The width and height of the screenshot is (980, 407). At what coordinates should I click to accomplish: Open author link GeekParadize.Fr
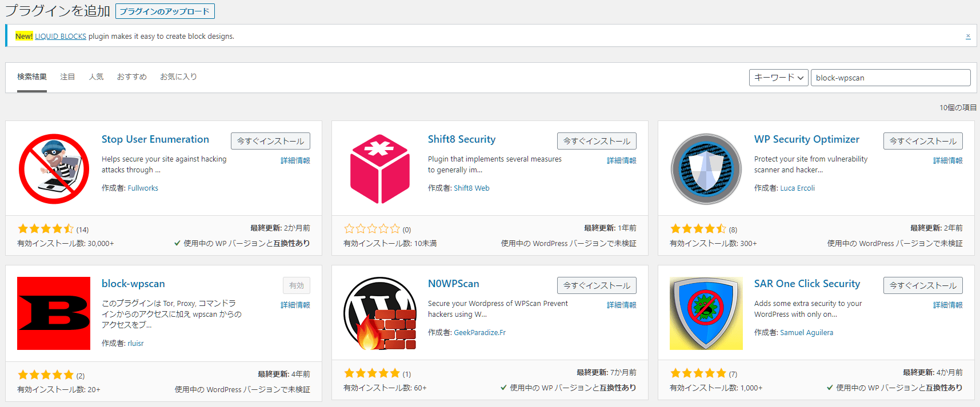[480, 332]
